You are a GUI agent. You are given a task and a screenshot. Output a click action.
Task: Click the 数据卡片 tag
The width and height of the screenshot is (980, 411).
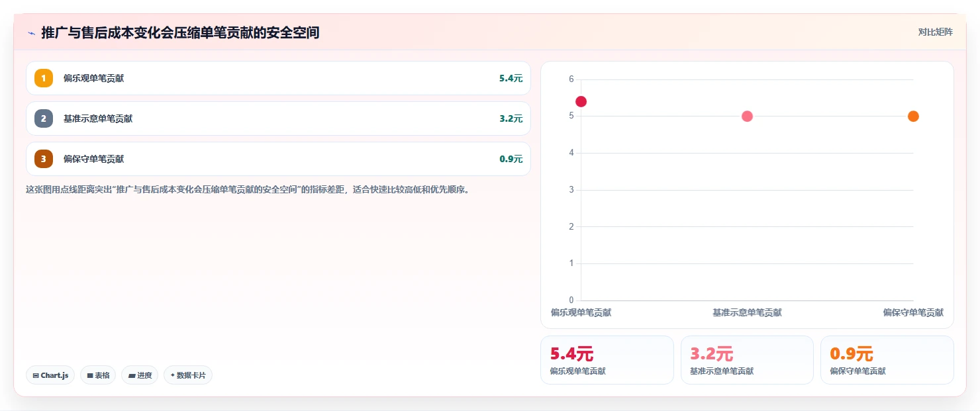(188, 375)
